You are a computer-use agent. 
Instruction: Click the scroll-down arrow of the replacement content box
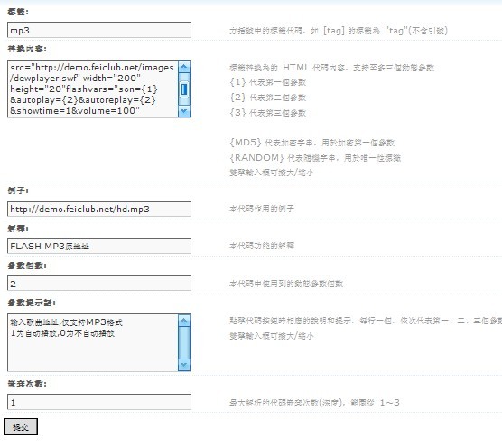184,111
